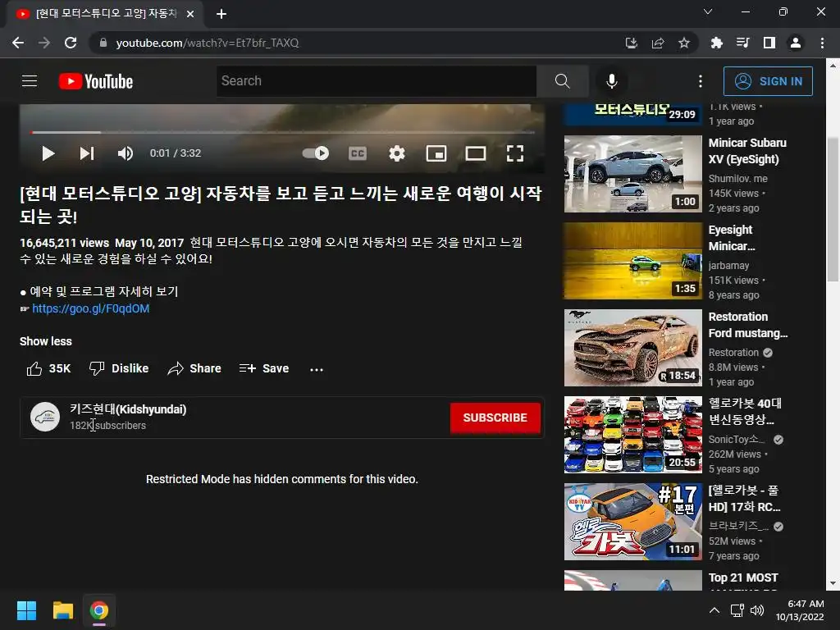This screenshot has width=840, height=630.
Task: Select the 현대 모터스튜디오 고양 browser tab
Action: point(105,14)
